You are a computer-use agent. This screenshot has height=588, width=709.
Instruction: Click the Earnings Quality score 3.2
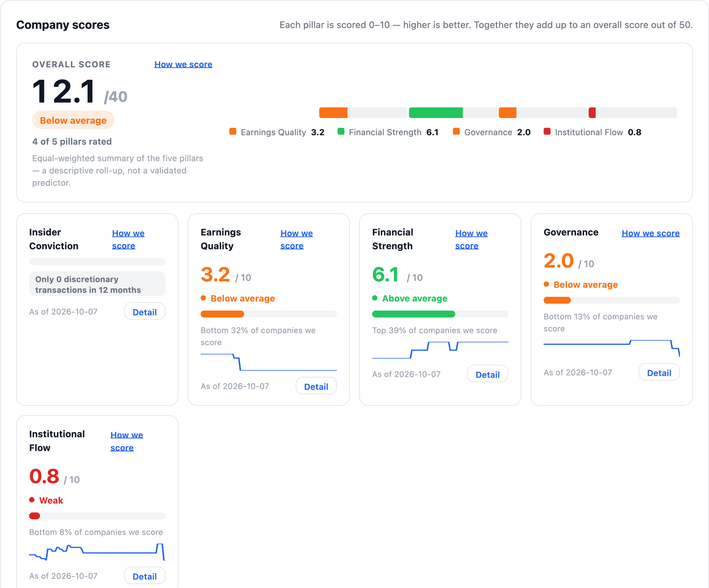215,274
